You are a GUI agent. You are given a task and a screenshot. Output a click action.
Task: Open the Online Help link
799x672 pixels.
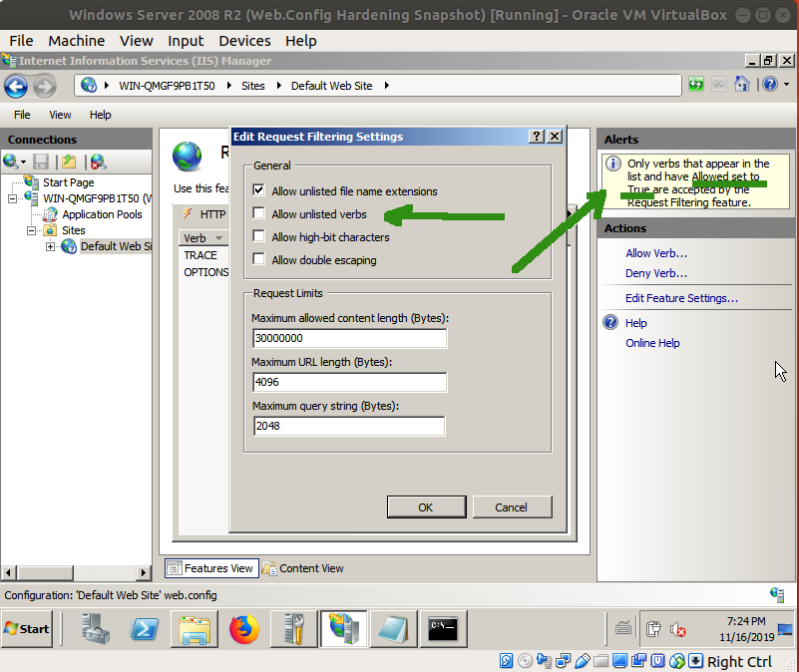pyautogui.click(x=652, y=343)
